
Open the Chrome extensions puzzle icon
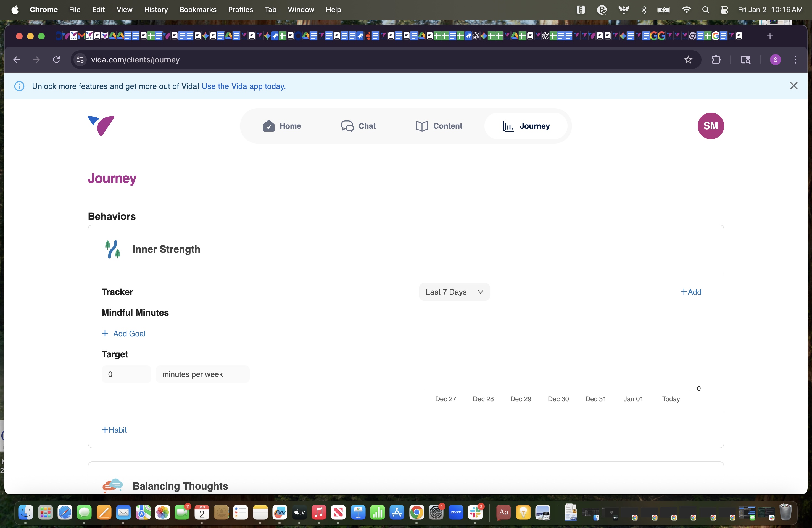tap(716, 60)
